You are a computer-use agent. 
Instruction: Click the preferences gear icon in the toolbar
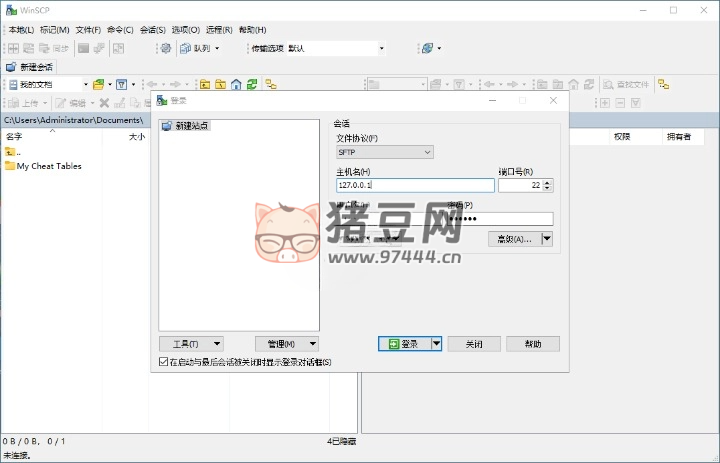point(165,48)
